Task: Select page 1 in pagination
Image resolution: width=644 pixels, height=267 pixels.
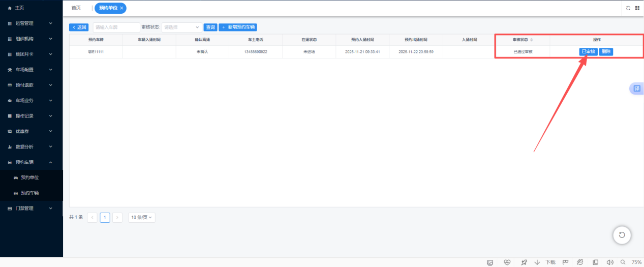Action: pyautogui.click(x=105, y=217)
